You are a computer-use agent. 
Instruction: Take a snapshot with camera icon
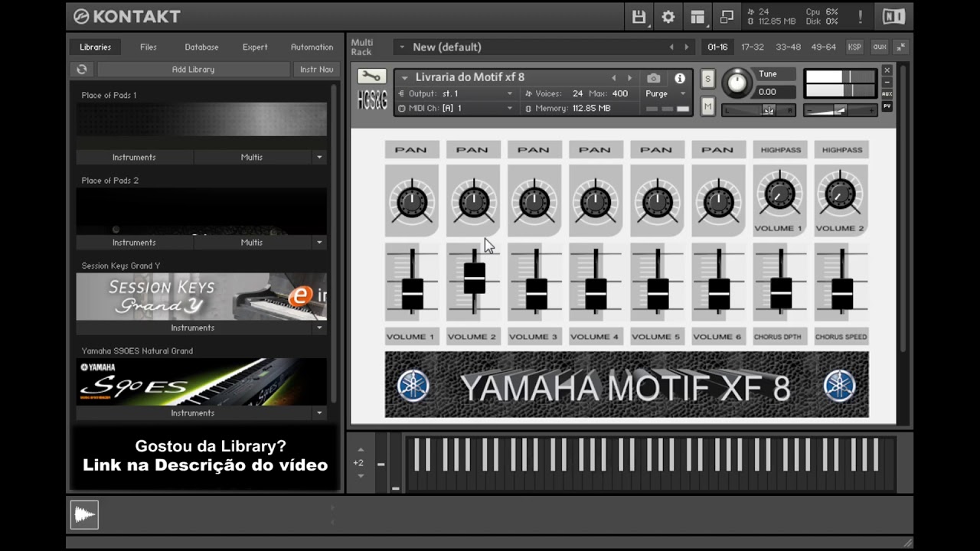coord(653,78)
